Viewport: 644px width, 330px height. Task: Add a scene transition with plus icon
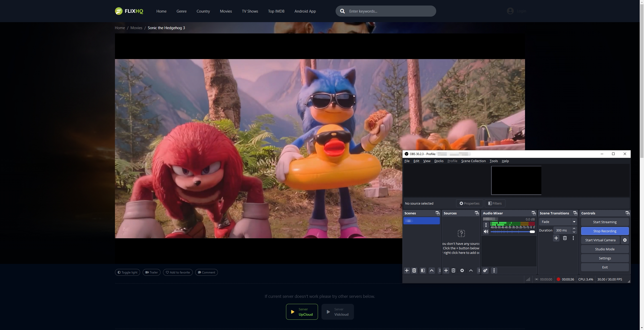[556, 238]
